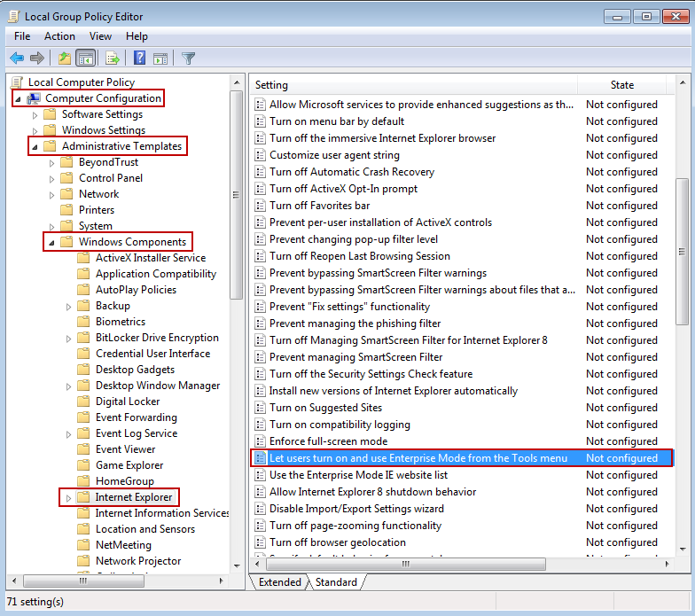Screen dimensions: 695x616
Task: Click the Filter funnel toolbar icon
Action: (x=188, y=58)
